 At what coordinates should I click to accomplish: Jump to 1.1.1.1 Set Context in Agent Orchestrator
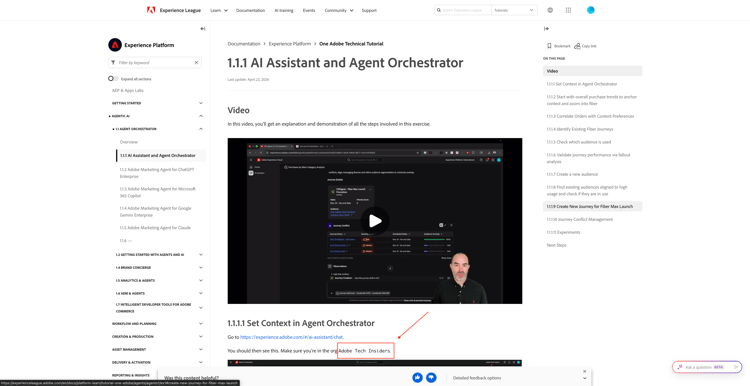pyautogui.click(x=582, y=84)
